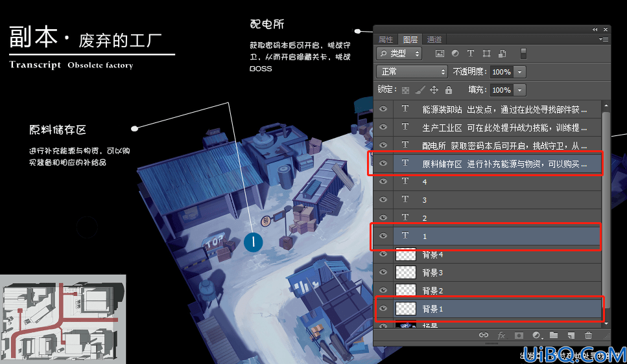627x364 pixels.
Task: Filter layers by pixel layer icon
Action: click(x=440, y=53)
